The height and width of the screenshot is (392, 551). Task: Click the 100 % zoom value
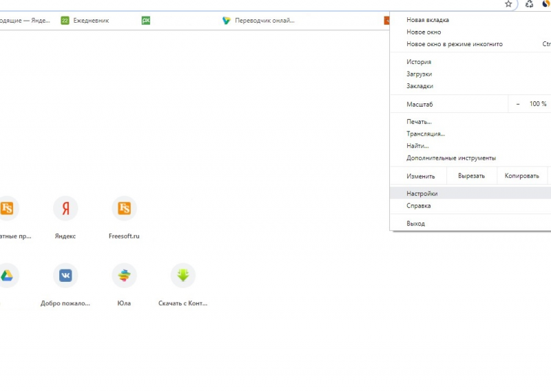[538, 104]
